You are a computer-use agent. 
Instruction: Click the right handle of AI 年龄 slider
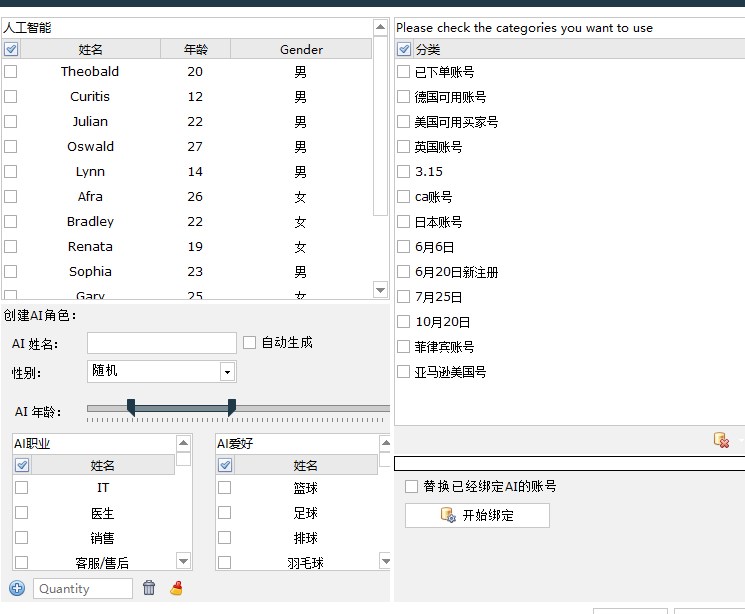(x=232, y=408)
